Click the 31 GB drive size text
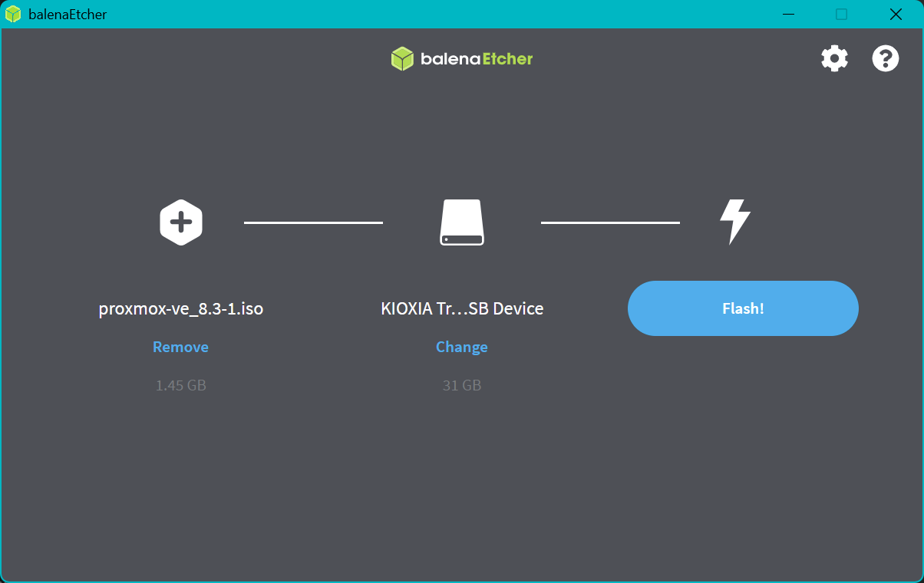This screenshot has width=924, height=583. click(x=462, y=385)
